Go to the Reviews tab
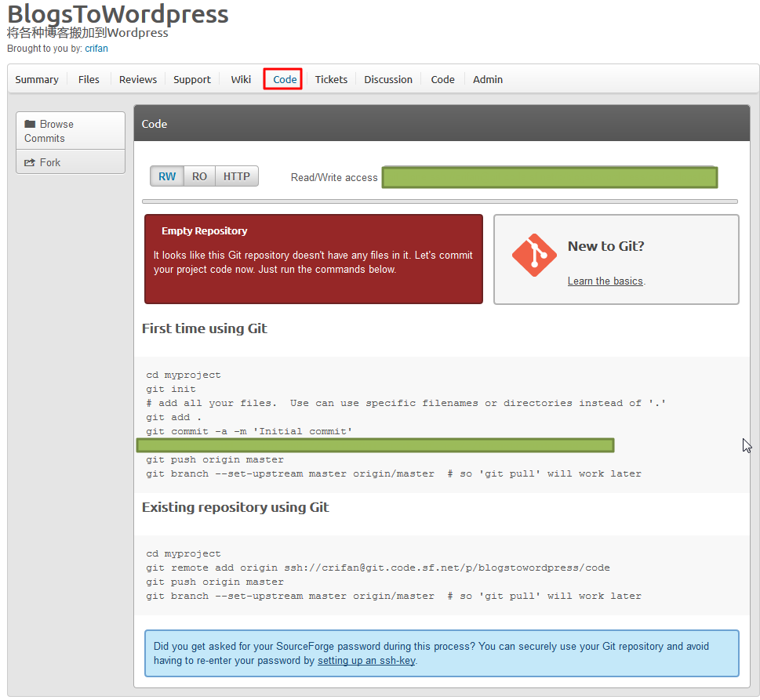The height and width of the screenshot is (700, 760). coord(138,79)
